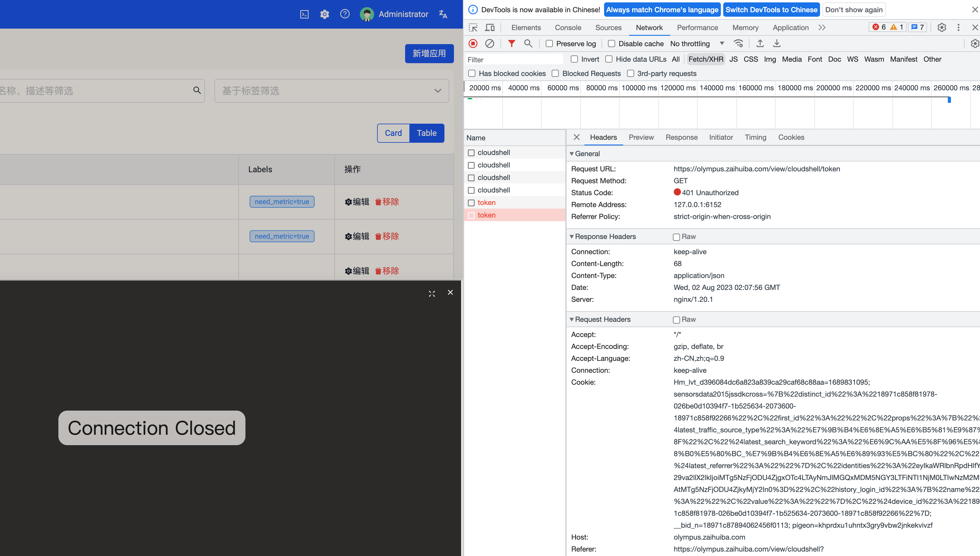Export HAR file
Viewport: 980px width, 556px height.
tap(777, 43)
